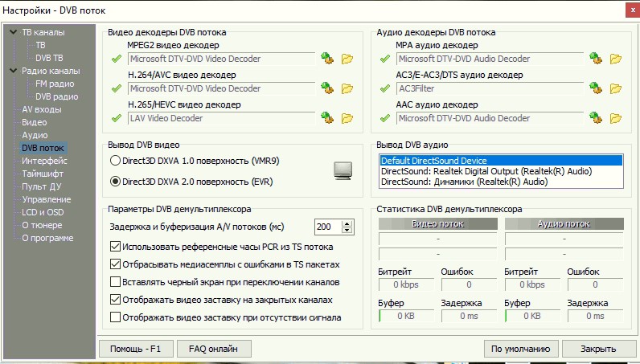Screen dimensions: 640x364
Task: Go to the Таймшифт settings section
Action: click(x=44, y=174)
